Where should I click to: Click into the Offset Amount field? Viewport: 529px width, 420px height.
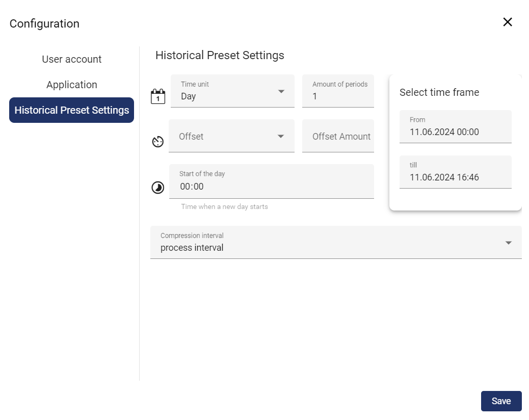click(x=338, y=136)
